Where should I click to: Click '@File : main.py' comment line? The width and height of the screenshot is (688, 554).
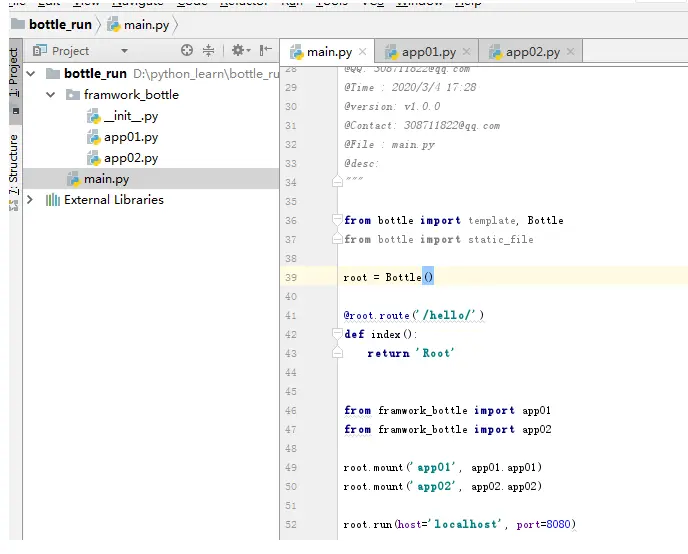click(390, 144)
